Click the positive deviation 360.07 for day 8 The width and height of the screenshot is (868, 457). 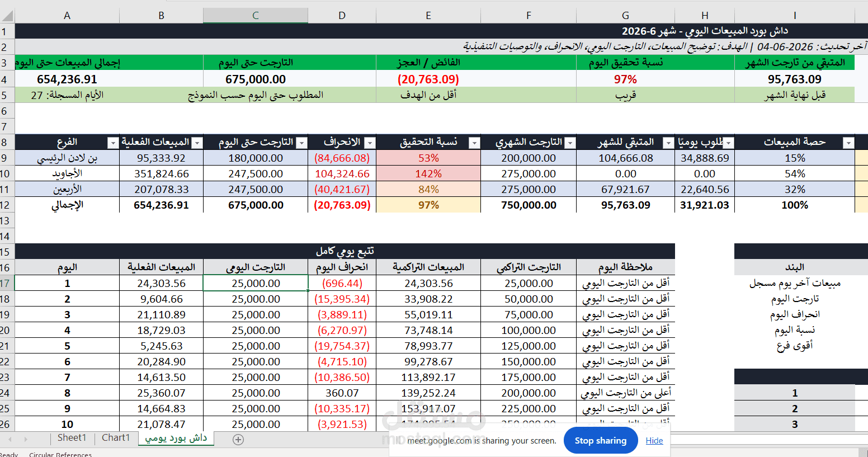pos(342,393)
